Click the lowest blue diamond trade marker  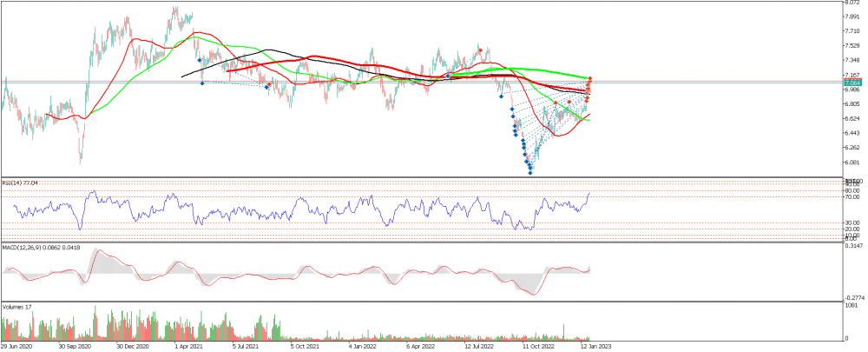point(530,172)
